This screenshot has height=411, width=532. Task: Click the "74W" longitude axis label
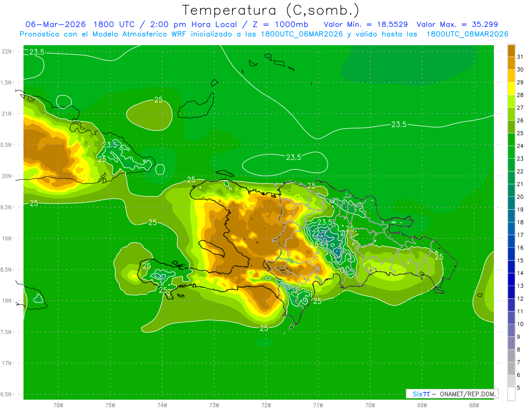(x=162, y=405)
